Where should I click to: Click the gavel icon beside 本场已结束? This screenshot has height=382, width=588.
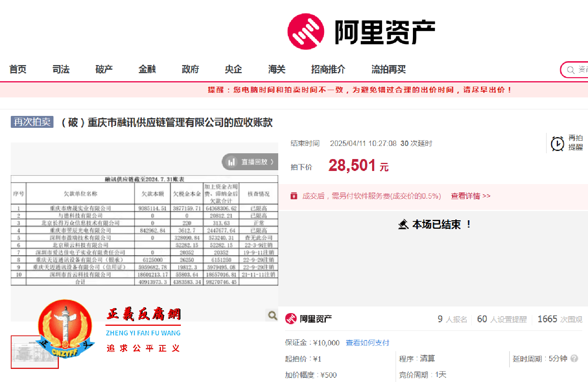tap(403, 224)
